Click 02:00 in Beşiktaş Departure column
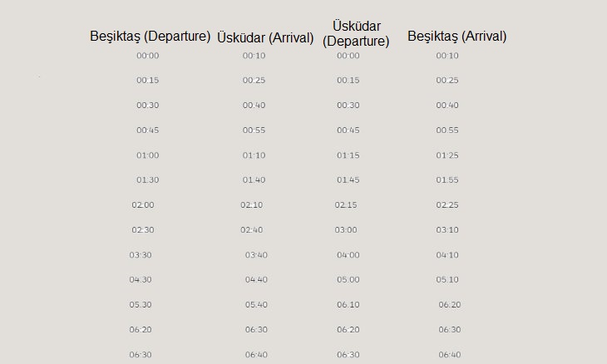607x364 pixels. 143,205
